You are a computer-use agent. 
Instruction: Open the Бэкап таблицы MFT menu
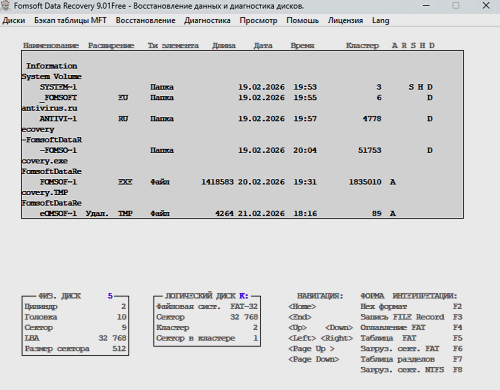(70, 20)
